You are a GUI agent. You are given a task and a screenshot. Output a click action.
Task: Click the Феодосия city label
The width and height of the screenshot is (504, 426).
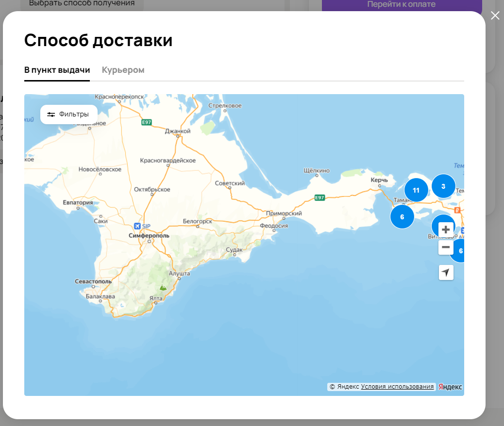(x=274, y=226)
